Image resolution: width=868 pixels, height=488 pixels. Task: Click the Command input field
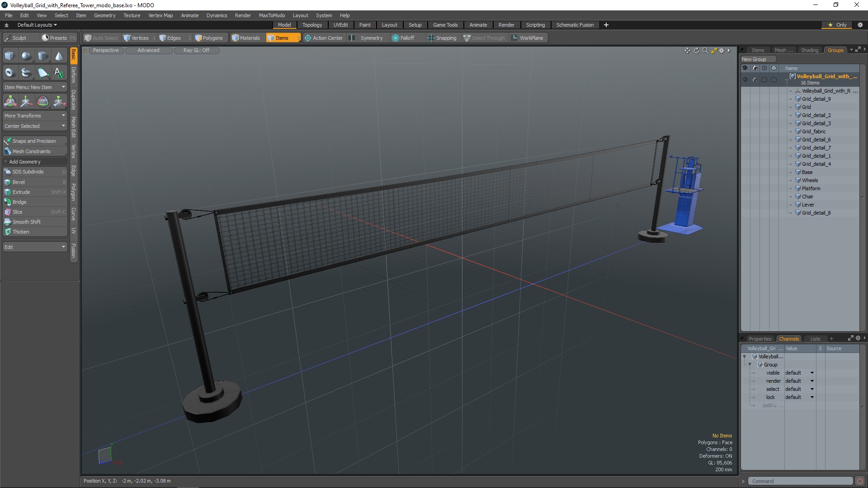[800, 481]
